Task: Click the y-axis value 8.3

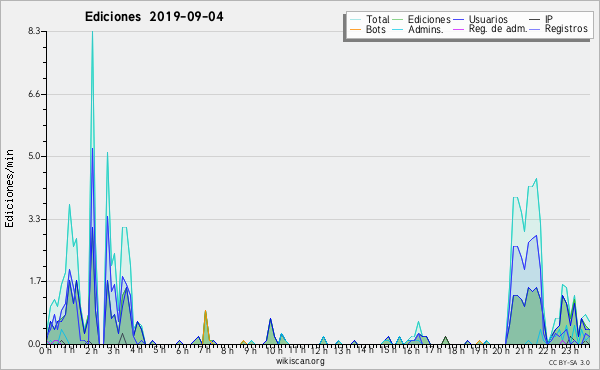Action: (x=34, y=31)
